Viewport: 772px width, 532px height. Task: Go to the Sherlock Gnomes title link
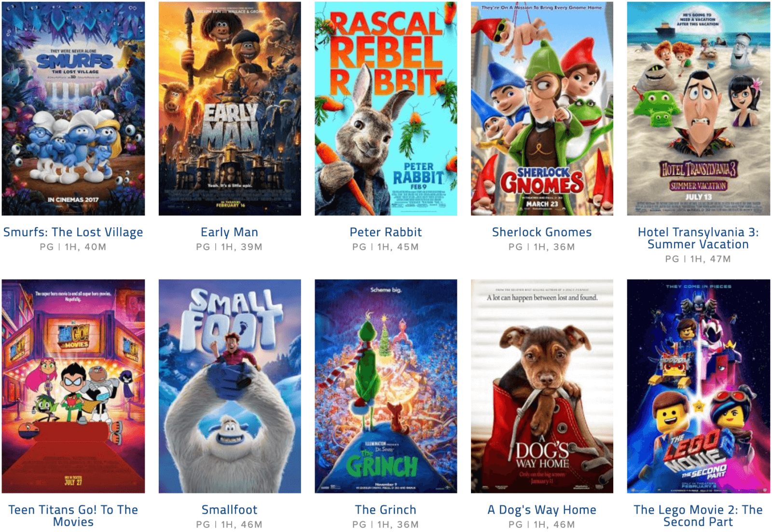542,232
